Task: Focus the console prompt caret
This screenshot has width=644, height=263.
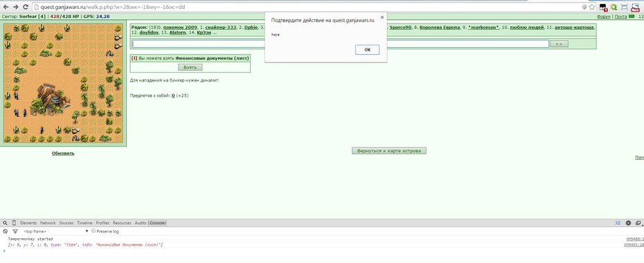Action: point(4,251)
